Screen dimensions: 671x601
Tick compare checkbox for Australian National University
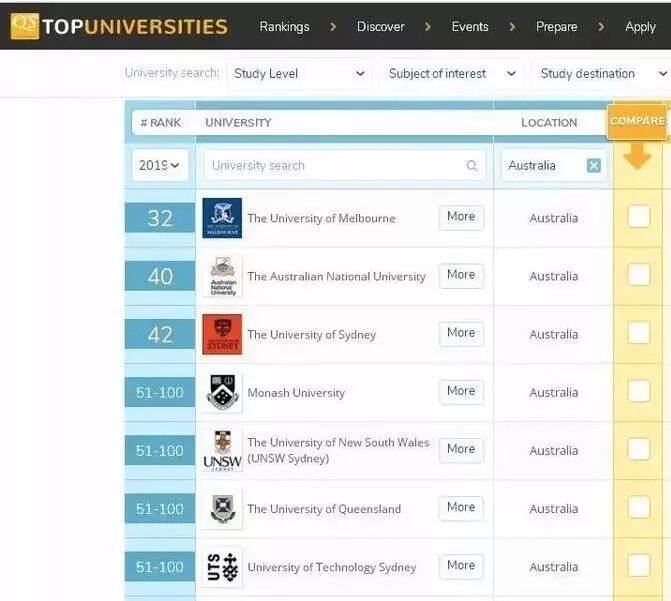[638, 275]
